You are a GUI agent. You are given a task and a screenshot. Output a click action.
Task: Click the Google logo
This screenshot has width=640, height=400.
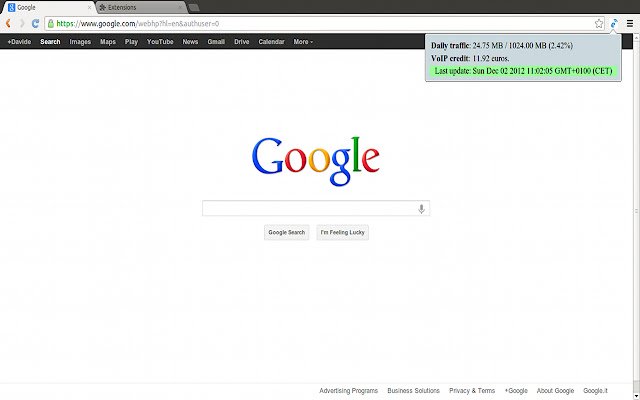(316, 161)
